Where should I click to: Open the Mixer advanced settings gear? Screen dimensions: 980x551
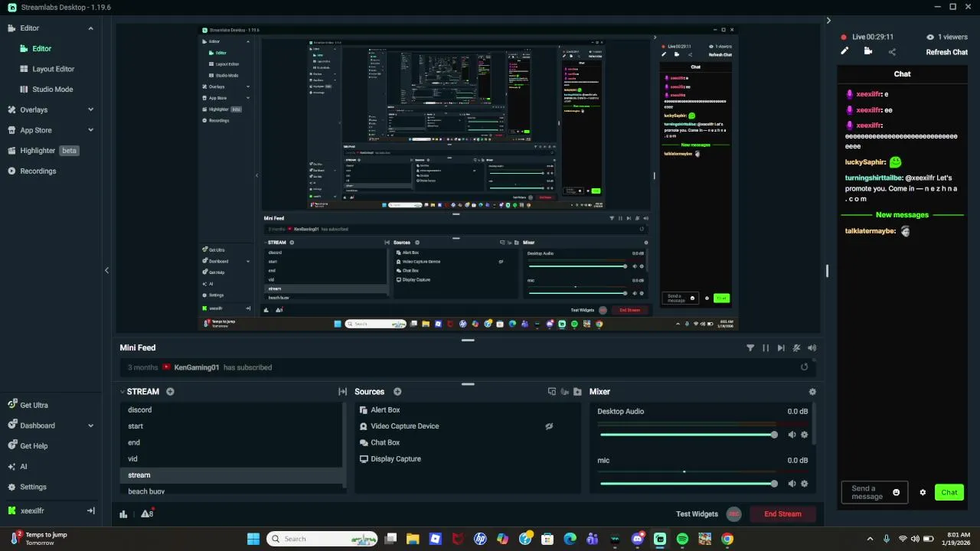[x=812, y=392]
